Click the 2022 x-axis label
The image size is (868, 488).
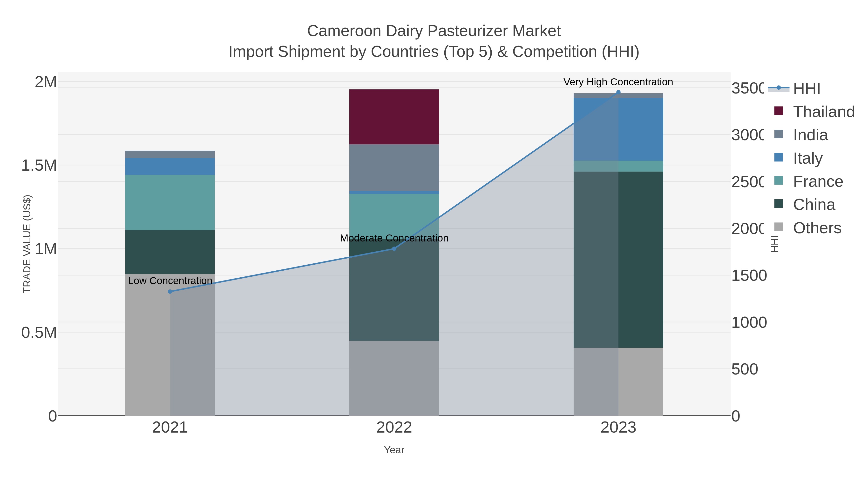click(x=394, y=428)
